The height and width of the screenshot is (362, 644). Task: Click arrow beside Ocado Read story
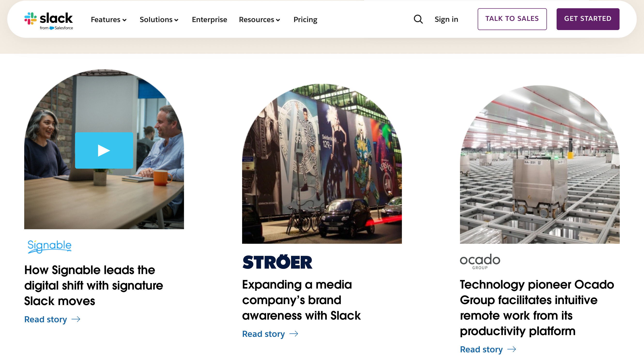(512, 349)
